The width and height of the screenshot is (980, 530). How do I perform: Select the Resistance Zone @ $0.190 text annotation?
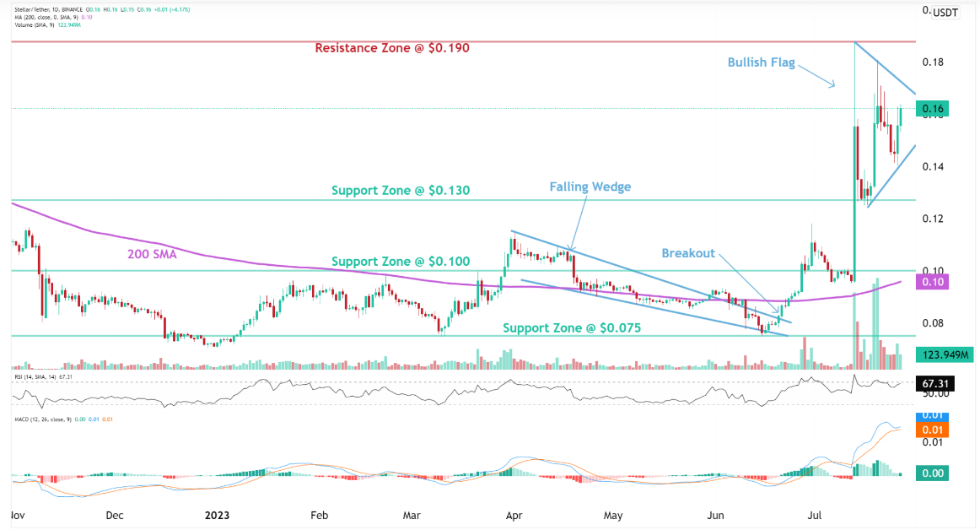pos(391,48)
